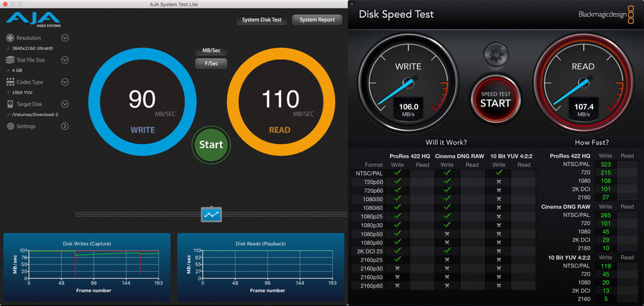This screenshot has width=644, height=306.
Task: Click the AJA Video Systems logo
Action: [34, 19]
